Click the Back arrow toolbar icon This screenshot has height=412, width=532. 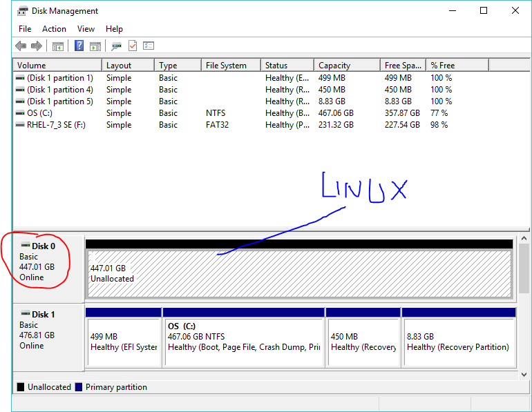(21, 46)
